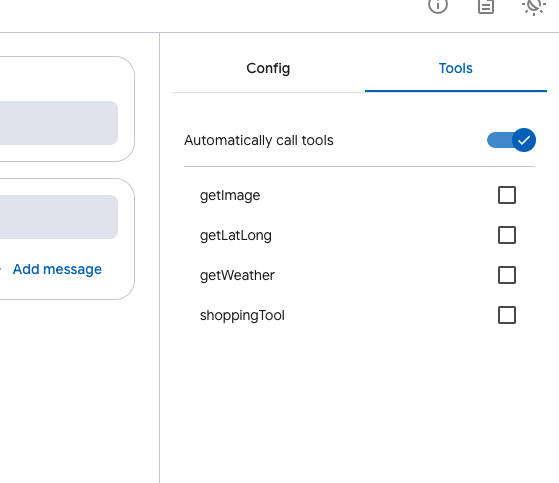
Task: Click the Automatically call tools label
Action: click(x=259, y=140)
